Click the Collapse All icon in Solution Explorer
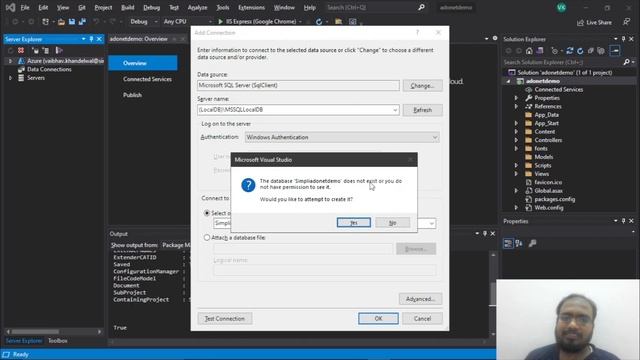The image size is (640, 360). point(590,51)
